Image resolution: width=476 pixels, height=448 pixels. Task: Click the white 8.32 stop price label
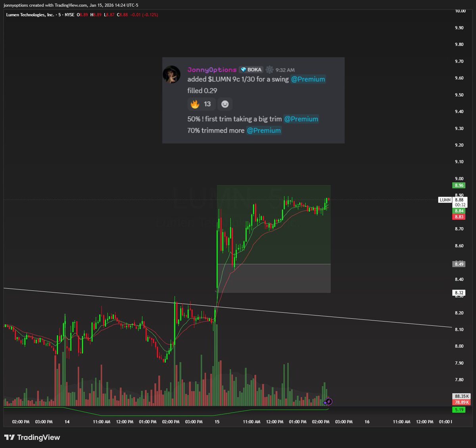(459, 293)
